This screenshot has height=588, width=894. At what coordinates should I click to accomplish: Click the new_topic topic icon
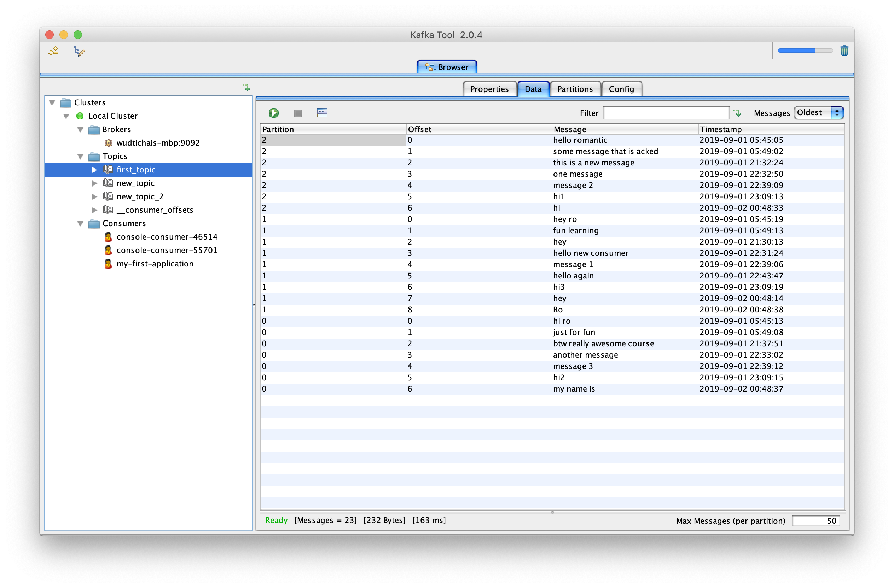pyautogui.click(x=108, y=183)
